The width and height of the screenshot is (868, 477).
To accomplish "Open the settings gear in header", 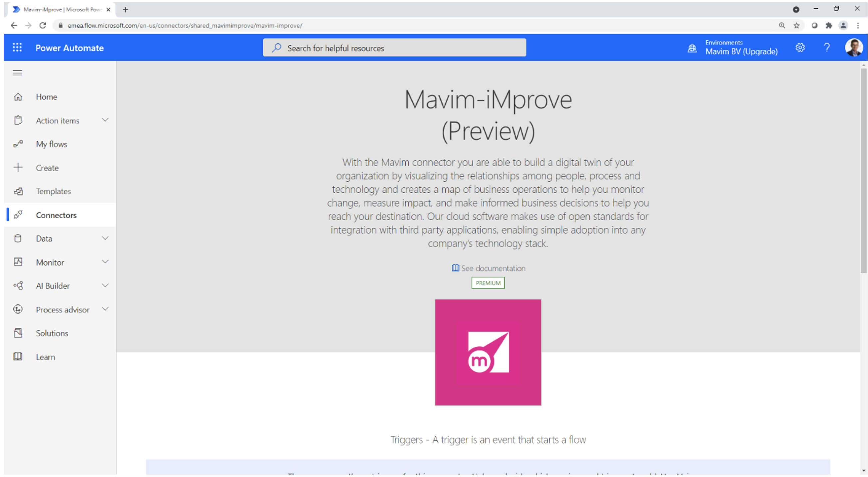I will [x=800, y=48].
